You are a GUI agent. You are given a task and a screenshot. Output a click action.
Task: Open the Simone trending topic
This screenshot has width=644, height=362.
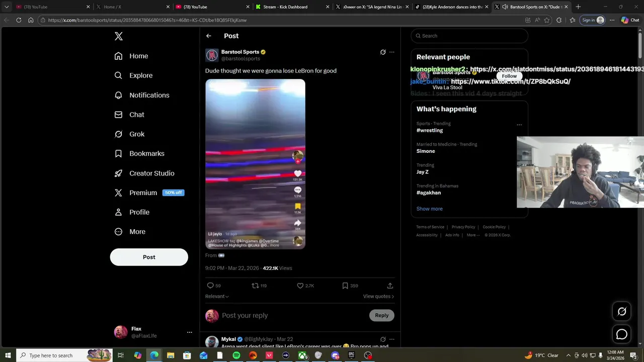[x=426, y=151]
